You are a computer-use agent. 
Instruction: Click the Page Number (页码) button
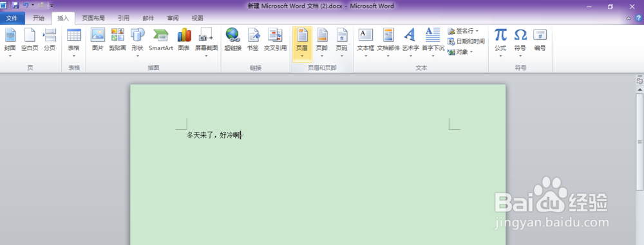point(342,42)
